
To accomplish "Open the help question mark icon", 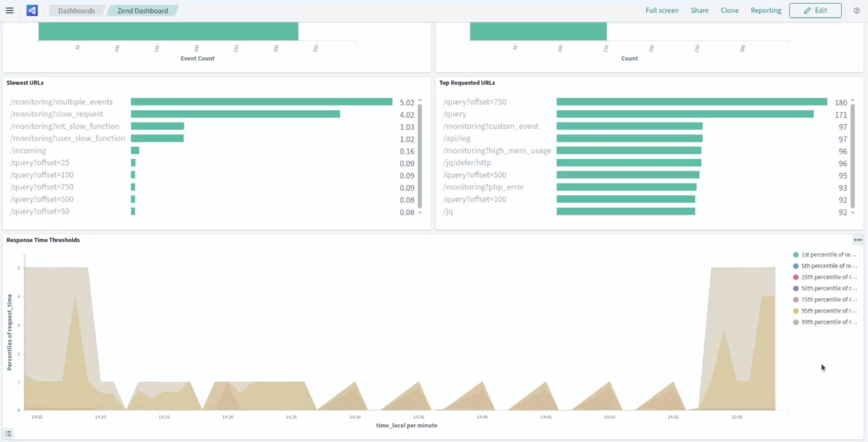I will pyautogui.click(x=857, y=10).
